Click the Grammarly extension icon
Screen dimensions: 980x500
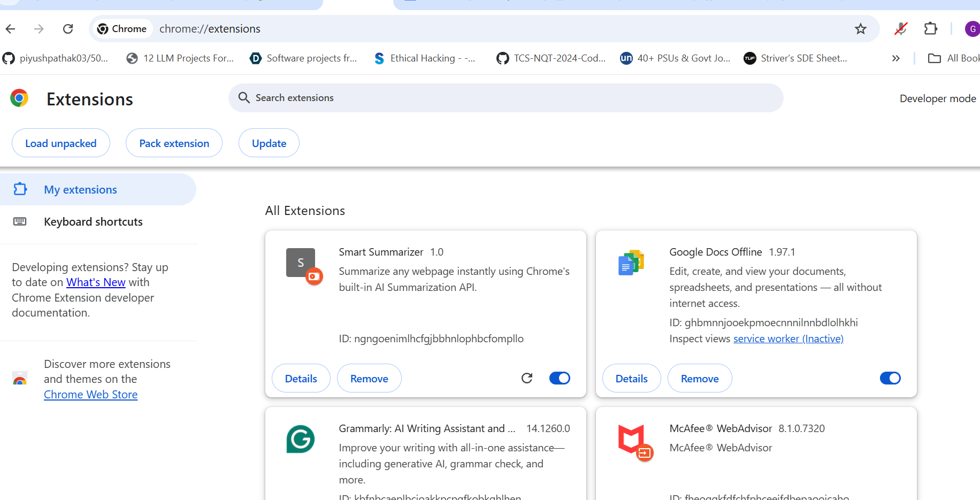(301, 439)
